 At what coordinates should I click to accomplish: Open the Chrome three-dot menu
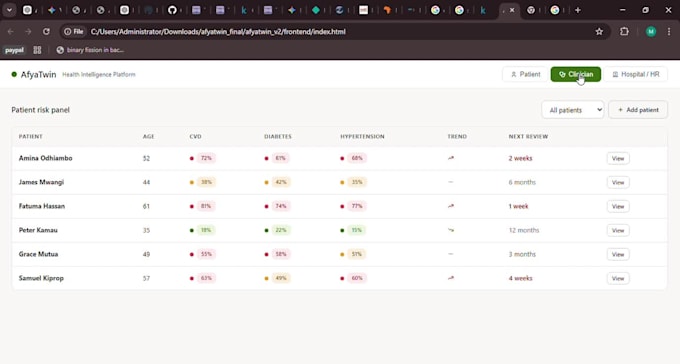coord(669,32)
